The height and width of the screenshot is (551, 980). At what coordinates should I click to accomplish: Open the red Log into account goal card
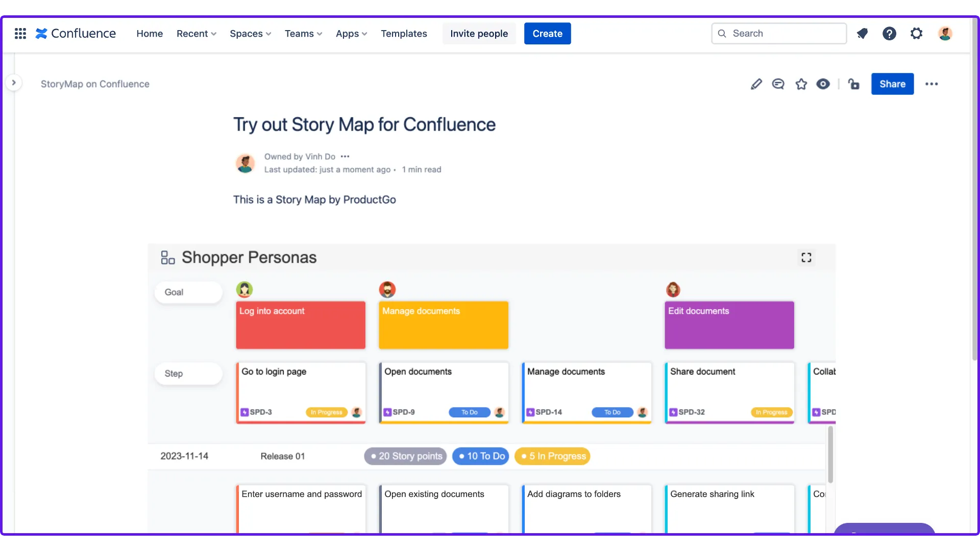pos(301,325)
